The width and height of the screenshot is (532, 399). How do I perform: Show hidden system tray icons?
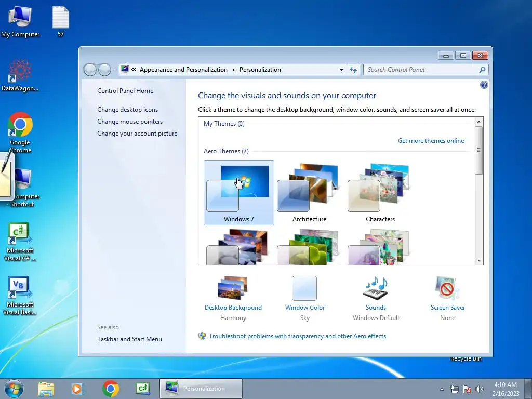click(x=442, y=389)
